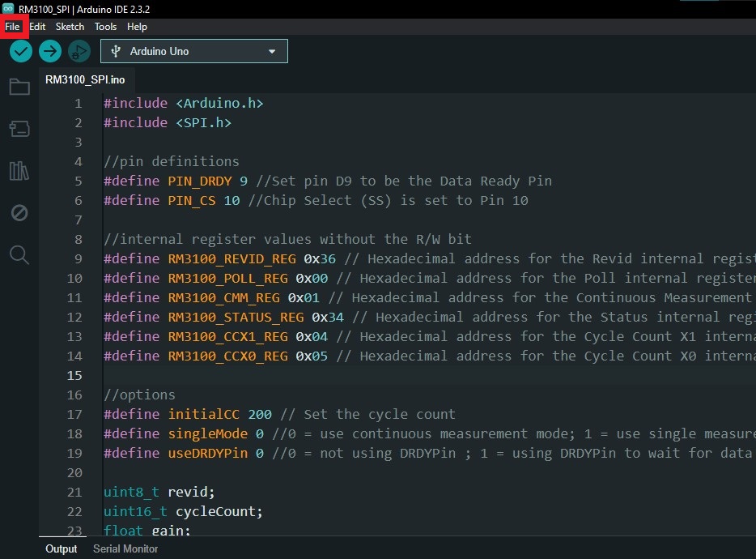Image resolution: width=756 pixels, height=559 pixels.
Task: Click the value 200 on line 17
Action: (260, 414)
